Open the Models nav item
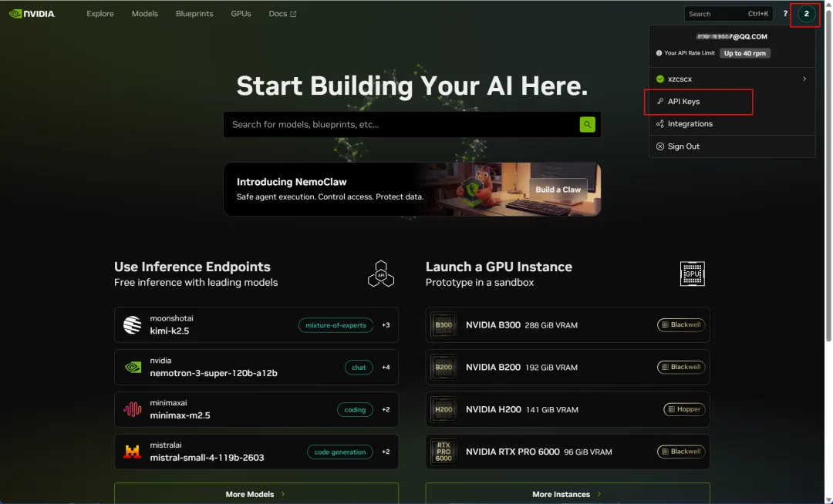Image resolution: width=833 pixels, height=504 pixels. (144, 14)
